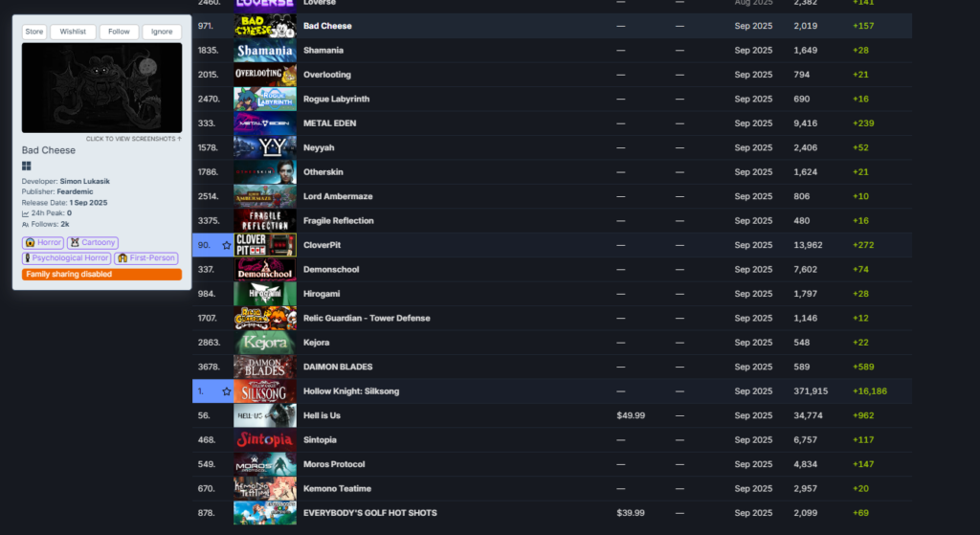Open Kejora capsule image
This screenshot has width=980, height=535.
(265, 344)
